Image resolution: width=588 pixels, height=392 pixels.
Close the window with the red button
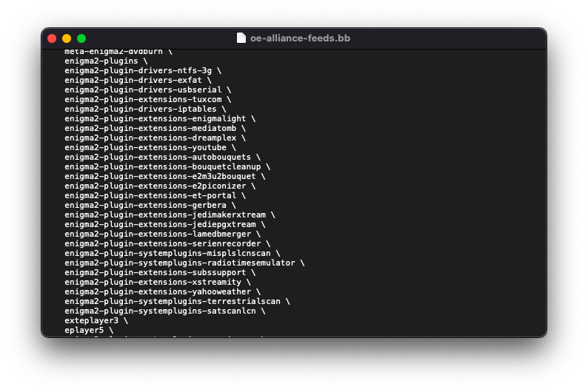click(x=52, y=38)
